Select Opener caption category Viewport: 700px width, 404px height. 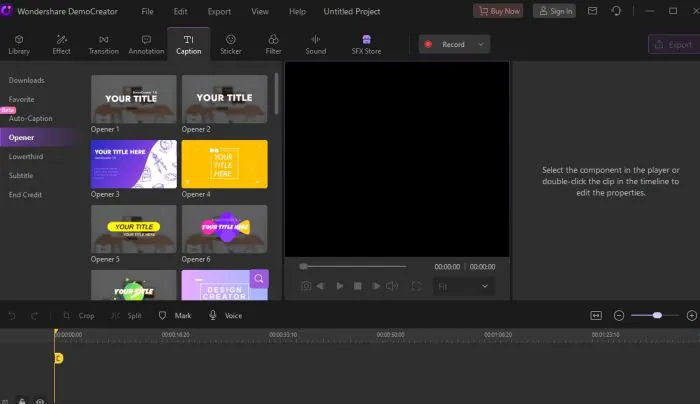21,137
